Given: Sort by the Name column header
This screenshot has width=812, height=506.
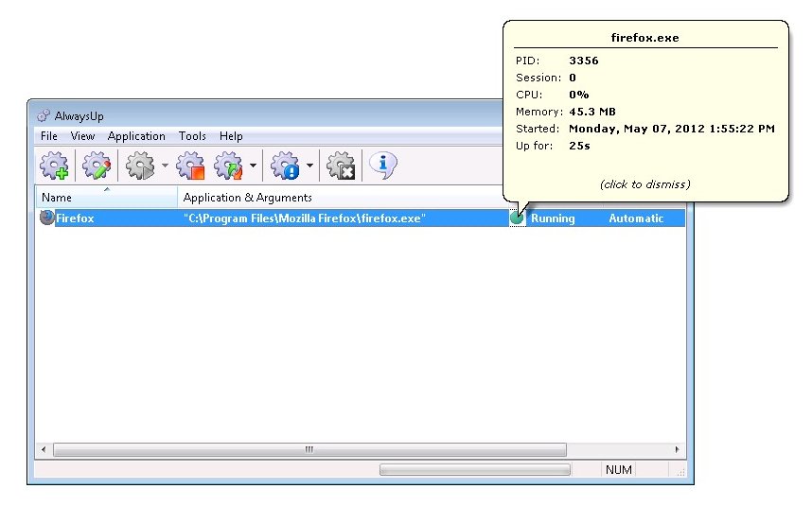Looking at the screenshot, I should tap(106, 198).
